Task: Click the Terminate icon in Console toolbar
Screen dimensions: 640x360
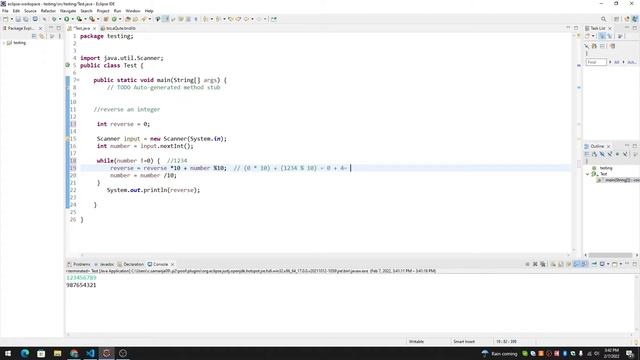Action: pos(527,264)
